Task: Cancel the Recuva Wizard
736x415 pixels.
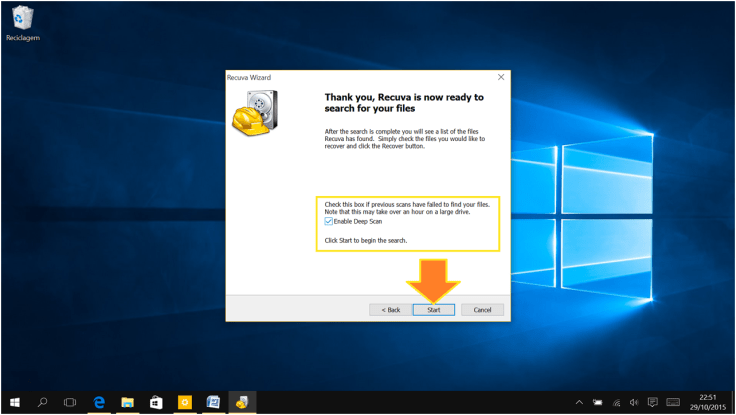Action: [x=482, y=310]
